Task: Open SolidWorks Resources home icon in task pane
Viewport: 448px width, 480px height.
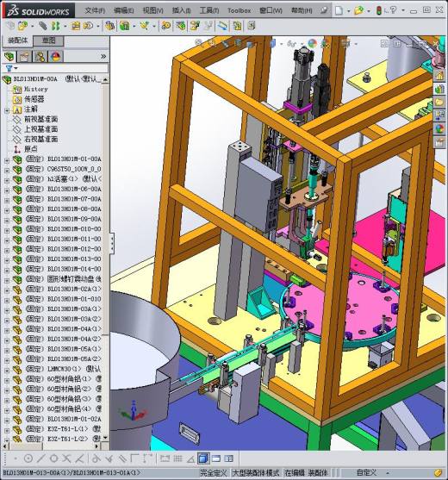Action: click(x=439, y=75)
